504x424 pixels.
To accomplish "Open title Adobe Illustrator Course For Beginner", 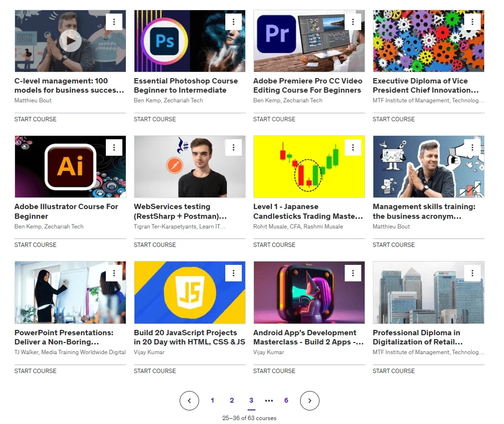I will pos(66,212).
